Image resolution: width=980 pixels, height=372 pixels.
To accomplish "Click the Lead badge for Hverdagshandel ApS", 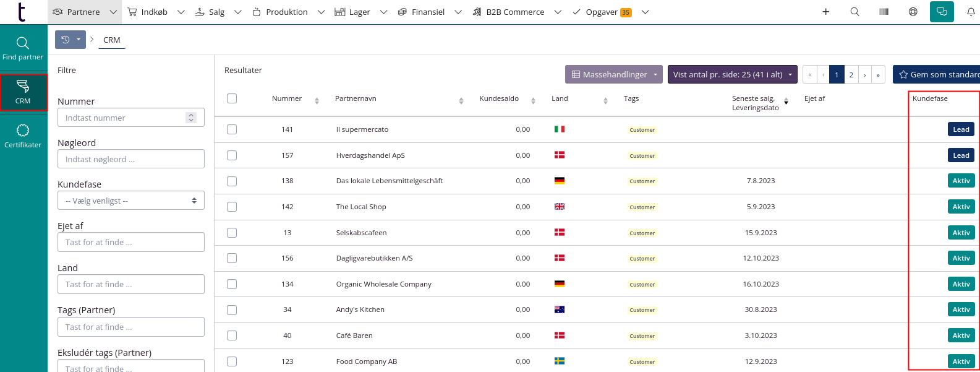I will pyautogui.click(x=961, y=155).
